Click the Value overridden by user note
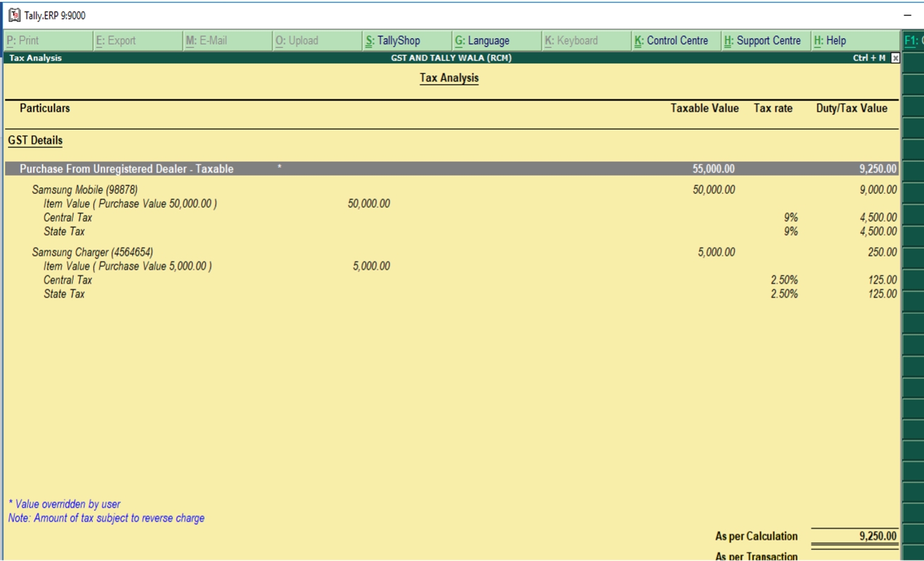Viewport: 924px width, 561px height. [x=64, y=503]
